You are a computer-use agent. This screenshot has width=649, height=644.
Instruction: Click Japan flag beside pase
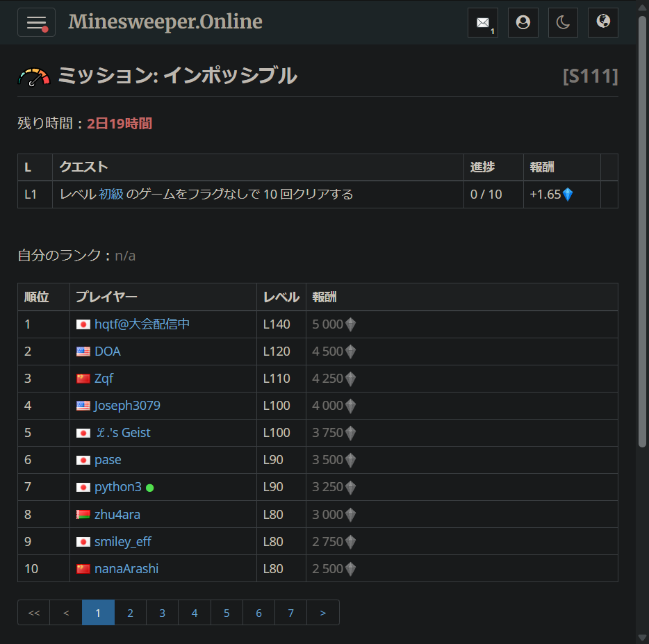click(x=83, y=460)
